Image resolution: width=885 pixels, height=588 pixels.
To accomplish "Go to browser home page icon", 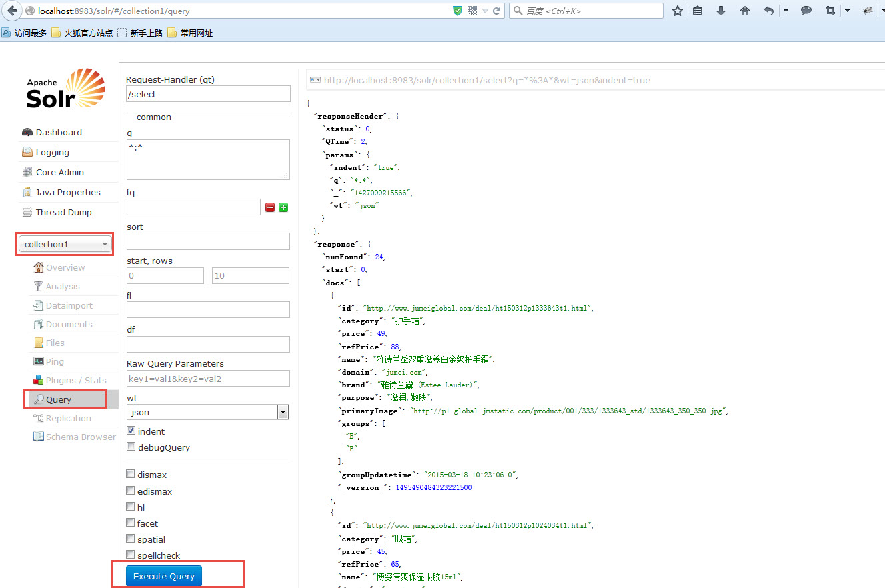I will tap(745, 11).
